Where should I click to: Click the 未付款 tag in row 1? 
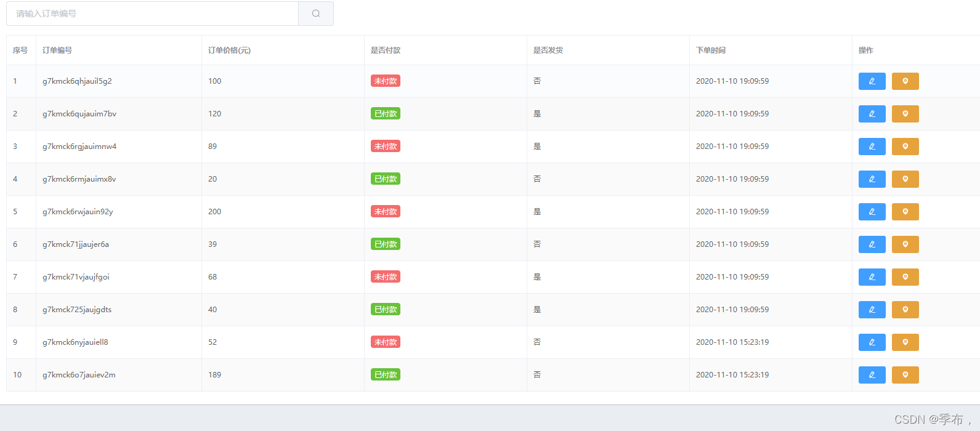386,81
